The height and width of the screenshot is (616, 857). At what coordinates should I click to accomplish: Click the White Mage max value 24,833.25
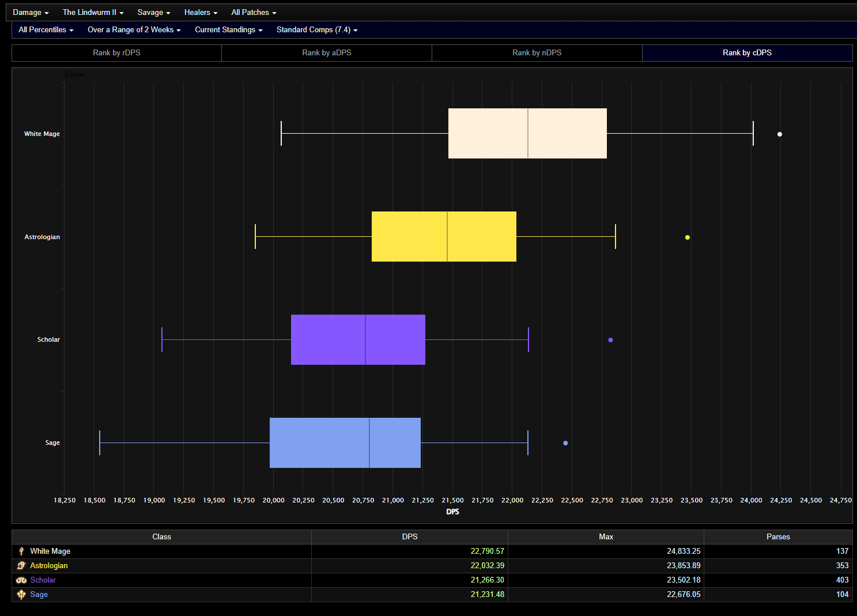(x=684, y=551)
